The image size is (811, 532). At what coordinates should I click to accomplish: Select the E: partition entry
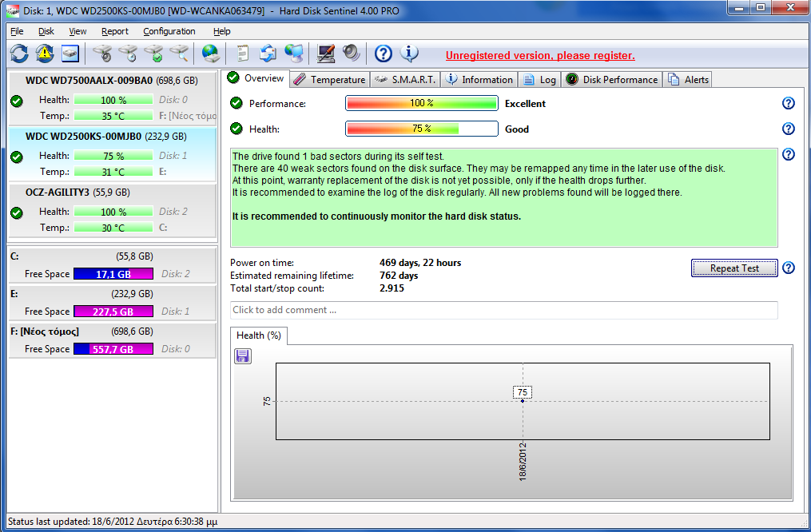[112, 303]
